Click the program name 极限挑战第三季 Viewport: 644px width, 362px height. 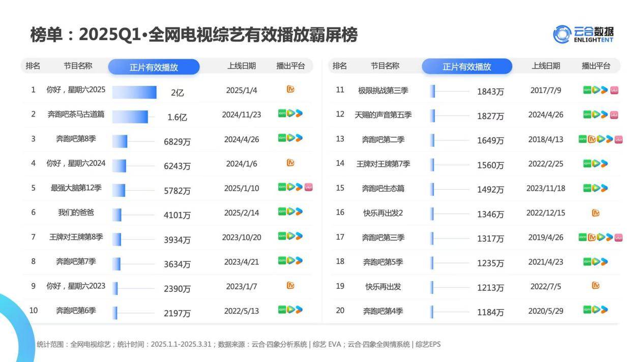pyautogui.click(x=383, y=90)
